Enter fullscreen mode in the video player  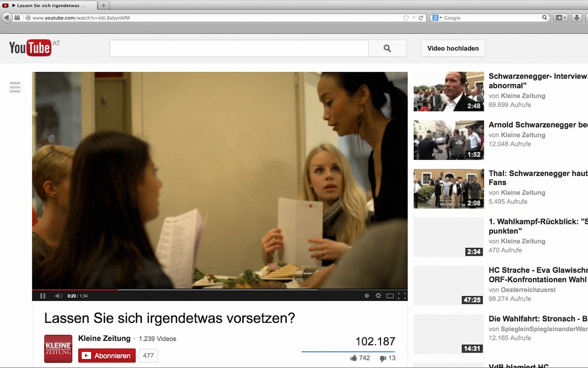[x=402, y=296]
